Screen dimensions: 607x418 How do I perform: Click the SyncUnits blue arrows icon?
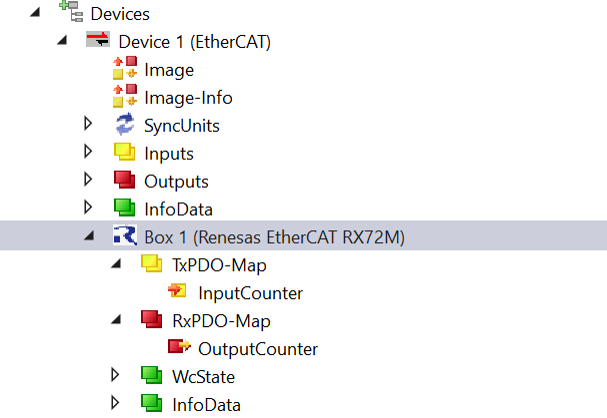(125, 124)
